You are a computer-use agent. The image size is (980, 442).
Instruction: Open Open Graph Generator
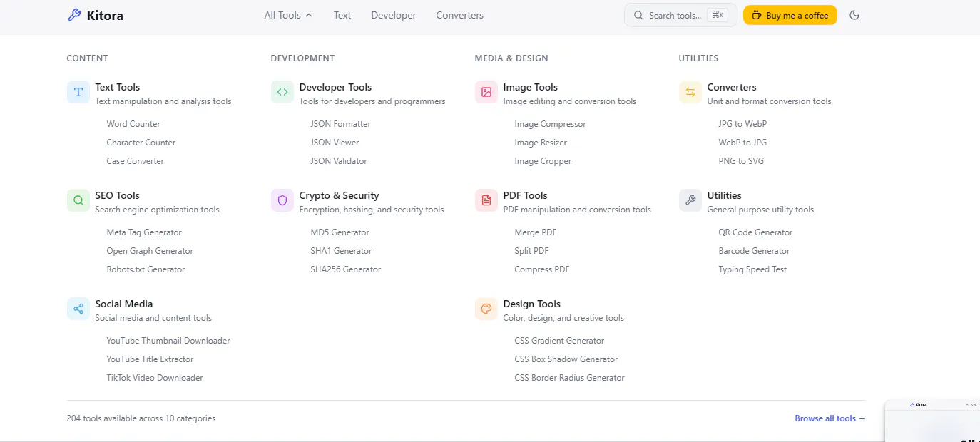(x=150, y=251)
